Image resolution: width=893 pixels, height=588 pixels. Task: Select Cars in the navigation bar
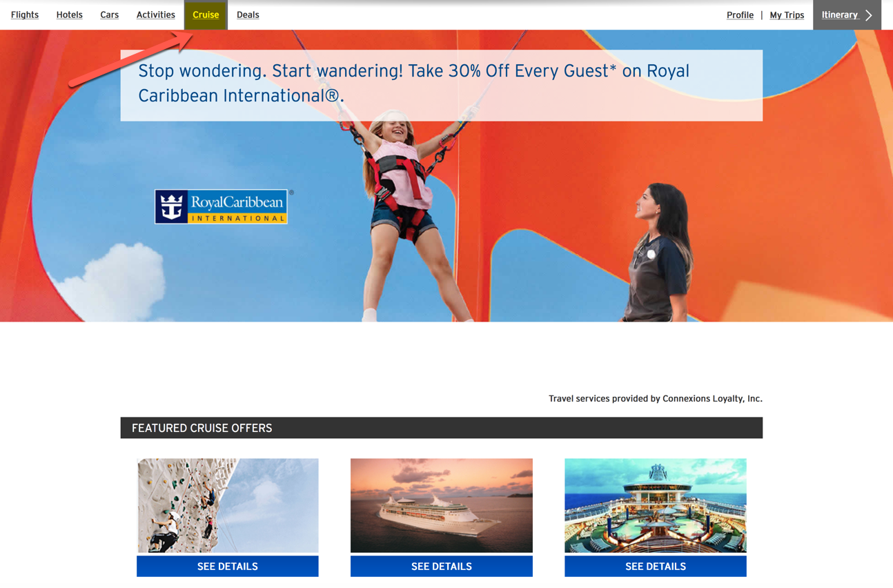tap(109, 14)
